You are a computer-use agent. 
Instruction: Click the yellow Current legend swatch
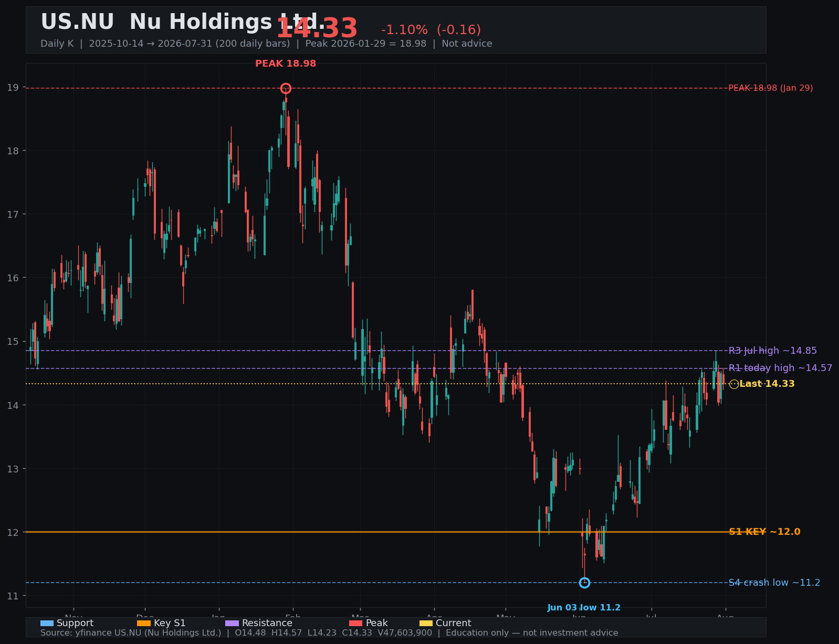click(x=426, y=623)
